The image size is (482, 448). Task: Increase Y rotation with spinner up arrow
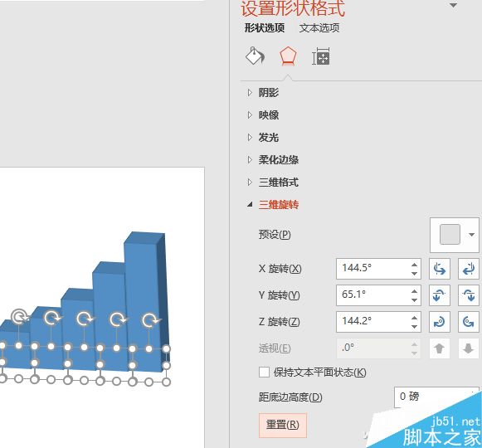(414, 291)
